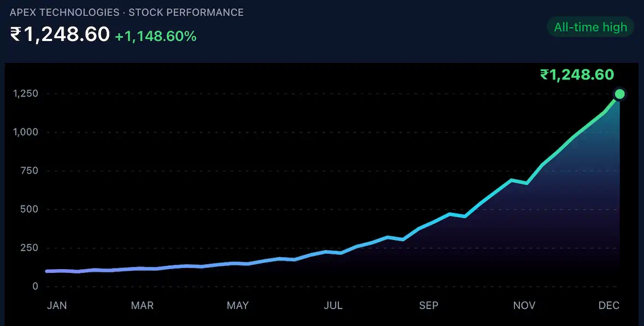Click the 500 y-axis value
644x326 pixels.
pos(30,209)
